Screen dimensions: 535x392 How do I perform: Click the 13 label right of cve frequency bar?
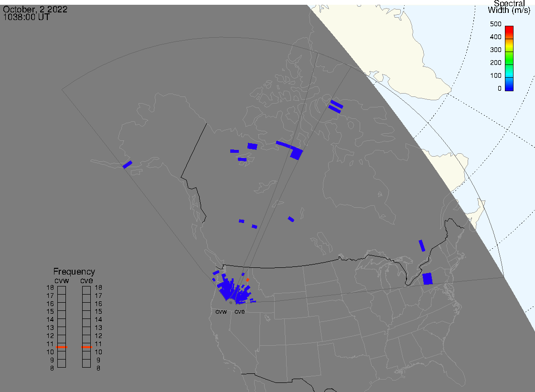98,328
